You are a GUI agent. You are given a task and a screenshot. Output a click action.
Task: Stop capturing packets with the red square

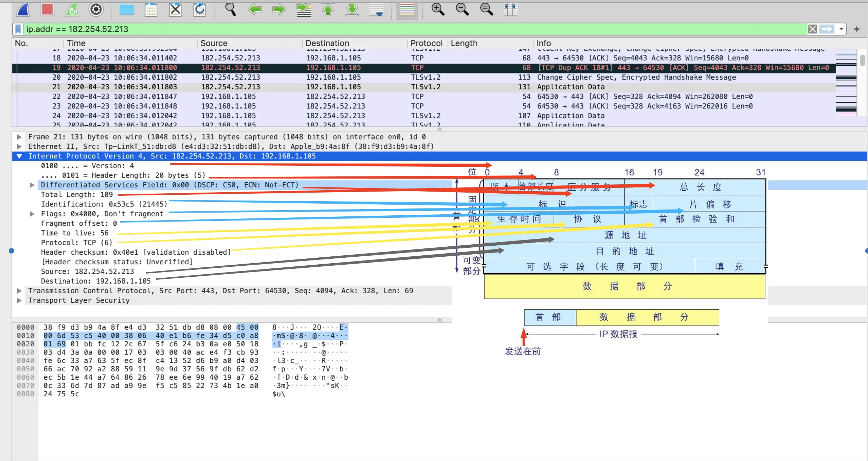coord(47,10)
